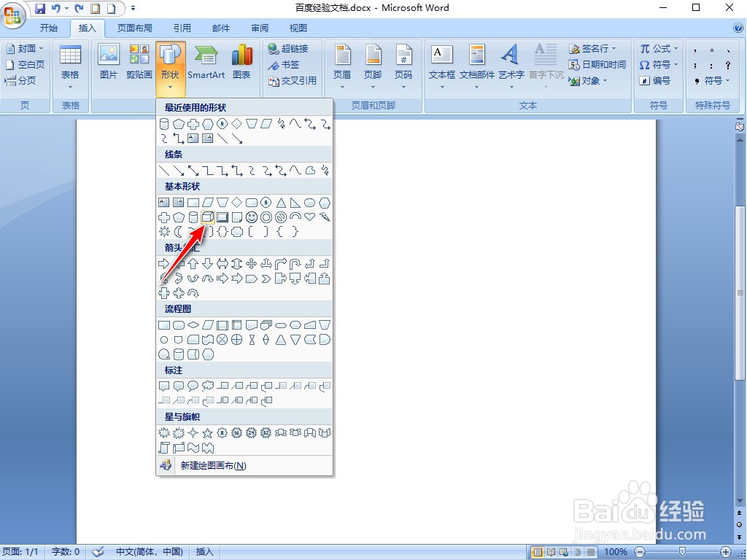Switch to Outline view
747x560 pixels.
[x=578, y=553]
